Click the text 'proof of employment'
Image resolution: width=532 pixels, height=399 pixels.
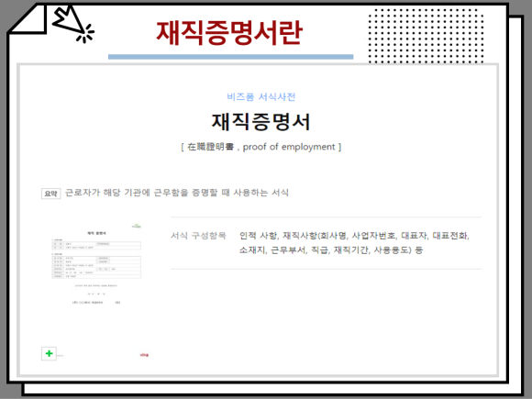point(289,147)
